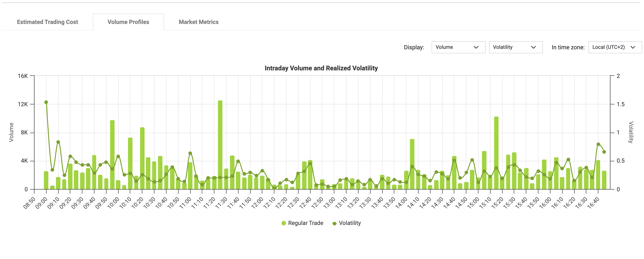
Task: Click the last volatility data point
Action: point(604,152)
